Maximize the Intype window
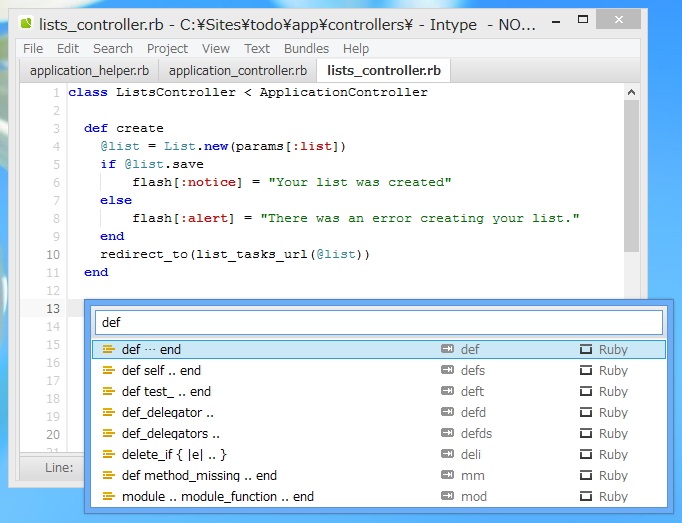Viewport: 682px width, 523px height. (x=583, y=20)
